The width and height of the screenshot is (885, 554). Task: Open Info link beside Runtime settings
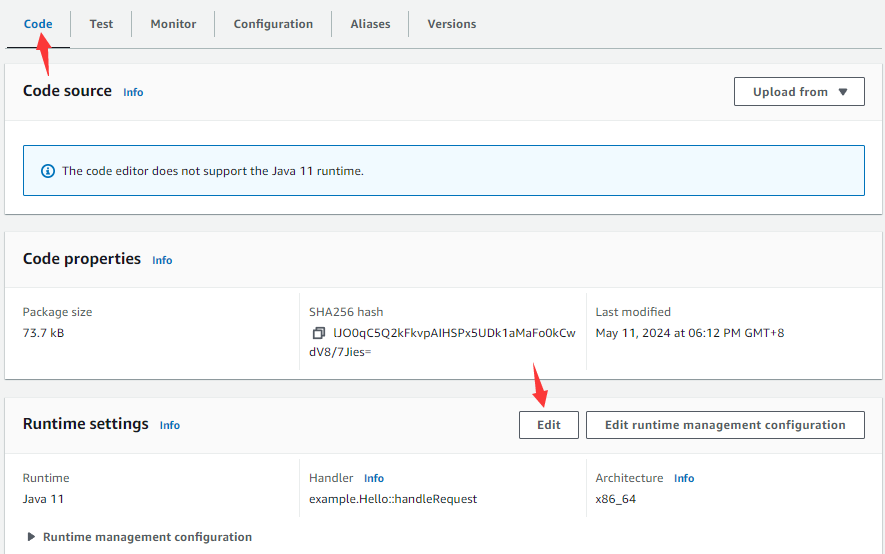point(170,425)
